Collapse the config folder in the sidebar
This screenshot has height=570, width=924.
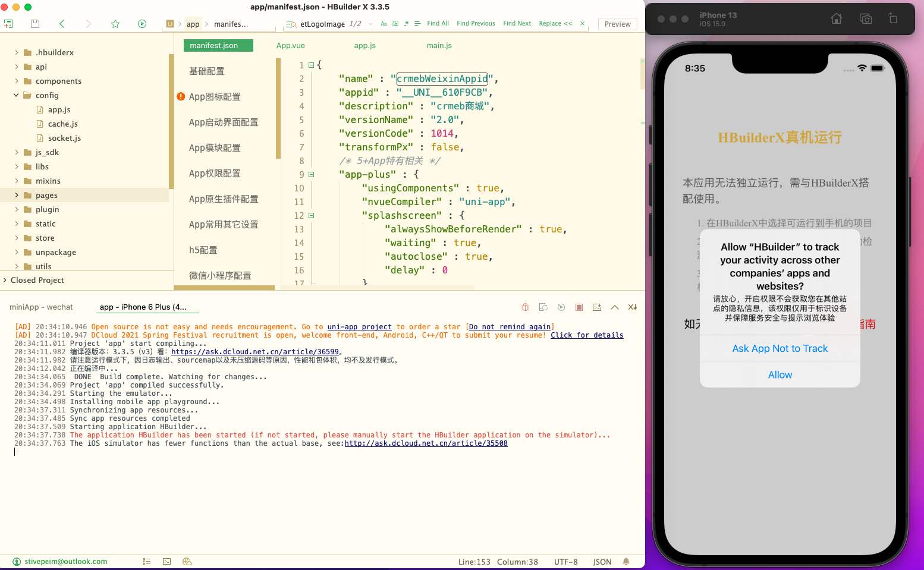tap(16, 95)
